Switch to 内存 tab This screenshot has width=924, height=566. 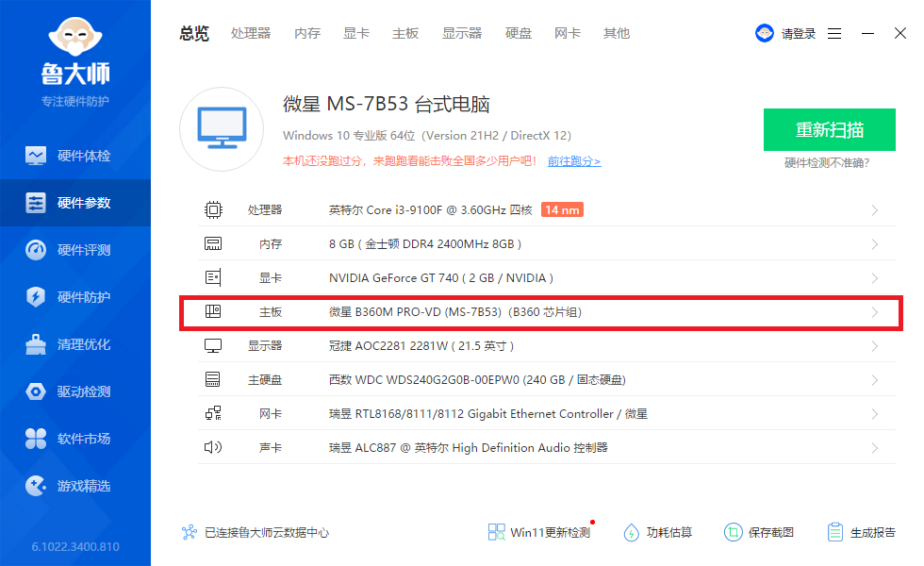307,34
